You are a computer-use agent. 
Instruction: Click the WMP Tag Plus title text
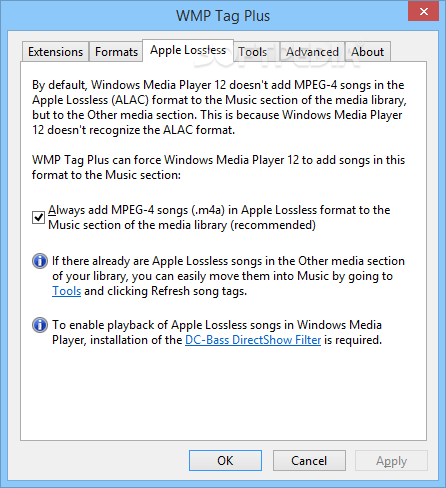[223, 16]
